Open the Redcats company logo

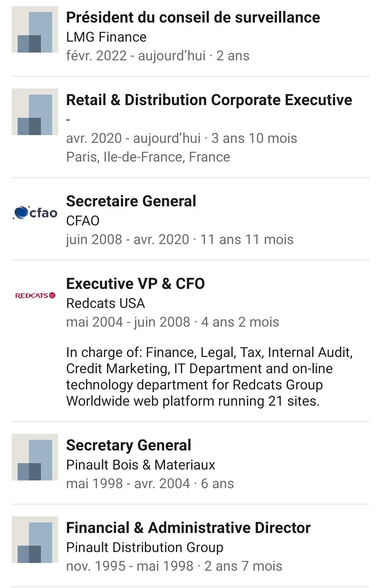35,295
